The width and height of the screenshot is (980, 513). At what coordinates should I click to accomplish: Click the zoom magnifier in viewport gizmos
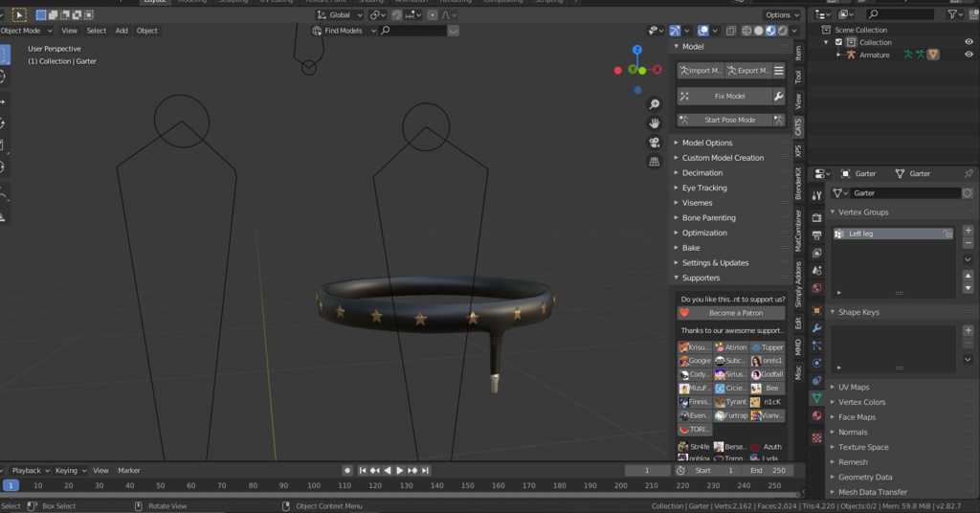655,104
